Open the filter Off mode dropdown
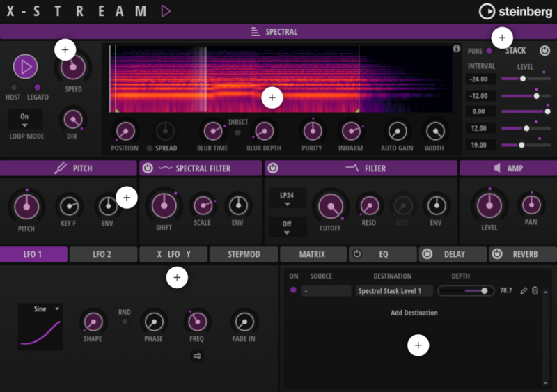 tap(288, 227)
